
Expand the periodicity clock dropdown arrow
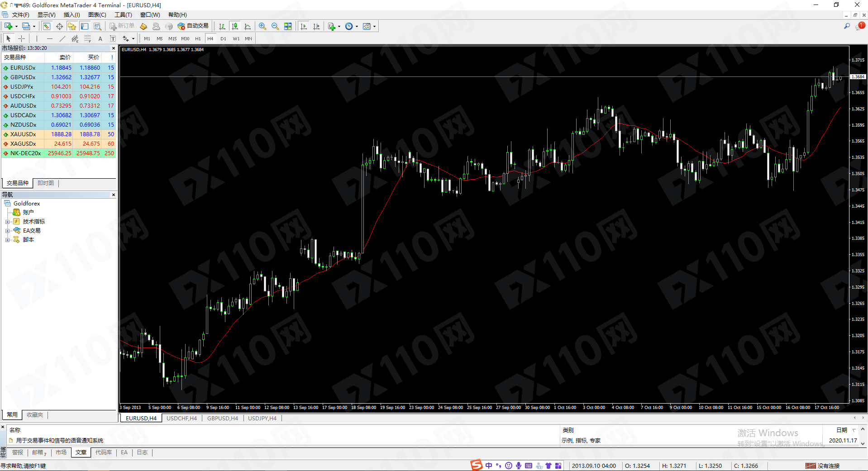click(357, 26)
